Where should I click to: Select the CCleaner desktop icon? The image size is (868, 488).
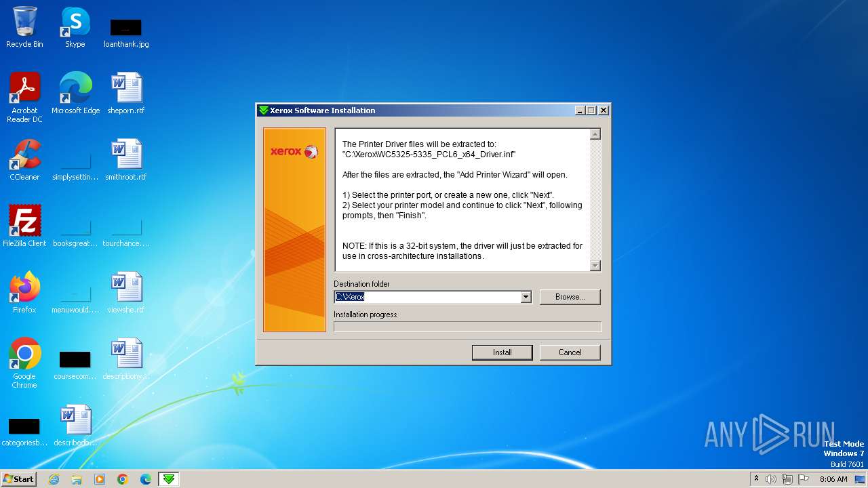[x=24, y=160]
